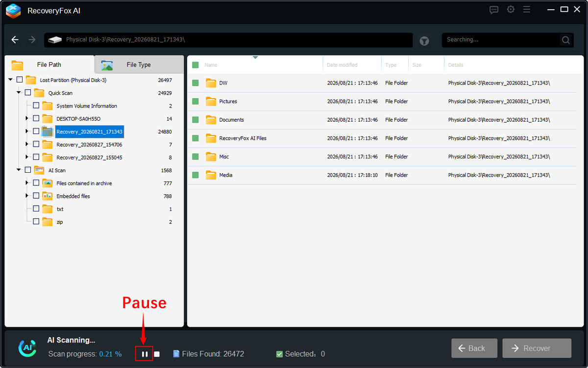Sort by Size column header
The image size is (588, 368).
(x=416, y=65)
